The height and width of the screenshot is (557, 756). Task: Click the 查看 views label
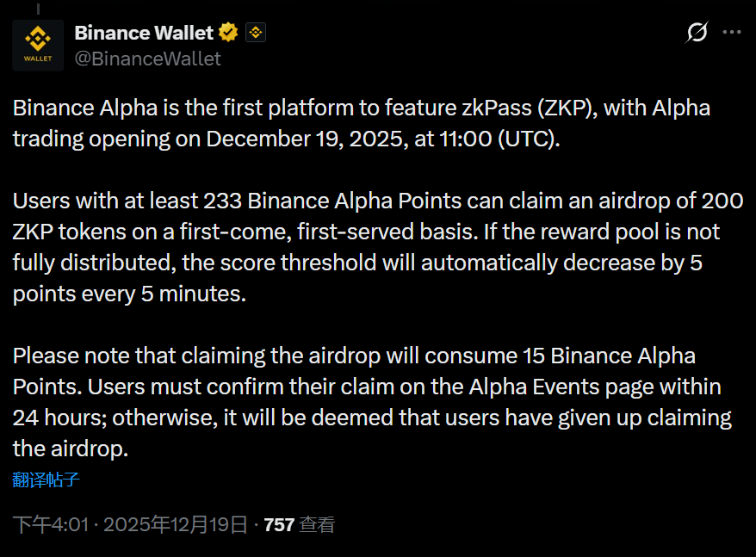pos(317,524)
